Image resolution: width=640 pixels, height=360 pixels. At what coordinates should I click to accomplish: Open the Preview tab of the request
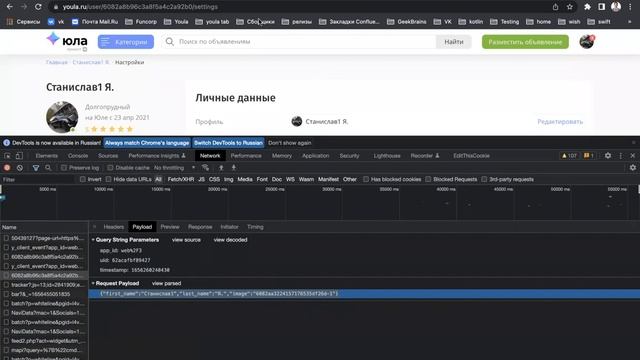click(170, 227)
